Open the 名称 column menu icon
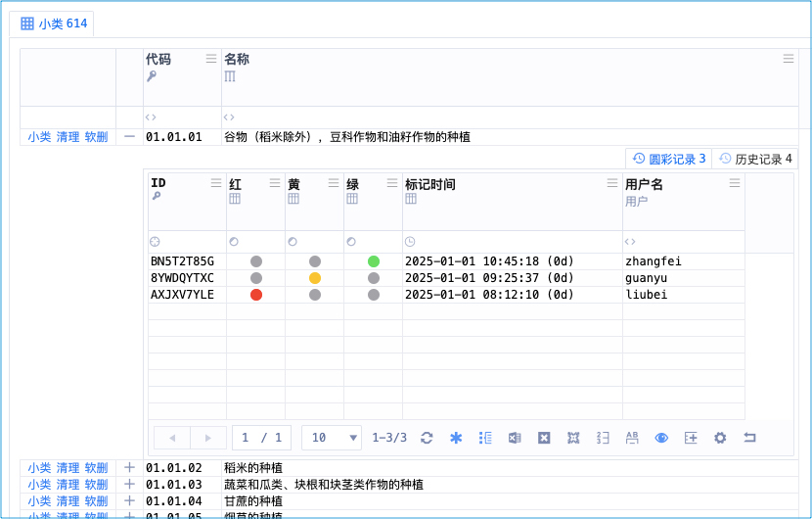 pyautogui.click(x=789, y=58)
